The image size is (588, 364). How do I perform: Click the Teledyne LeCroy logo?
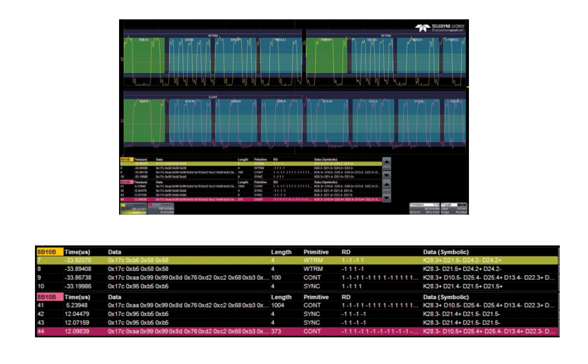click(439, 28)
